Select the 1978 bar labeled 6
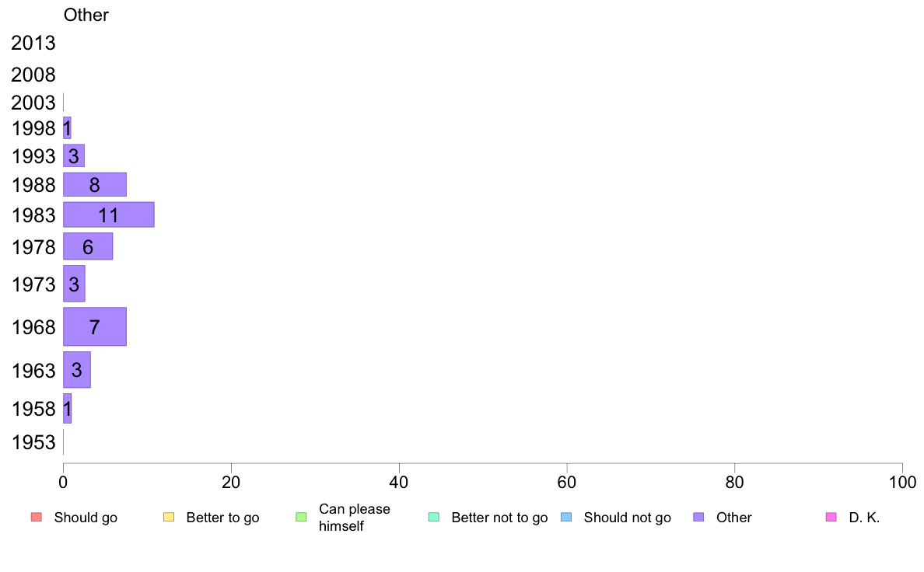The image size is (924, 572). coord(88,246)
